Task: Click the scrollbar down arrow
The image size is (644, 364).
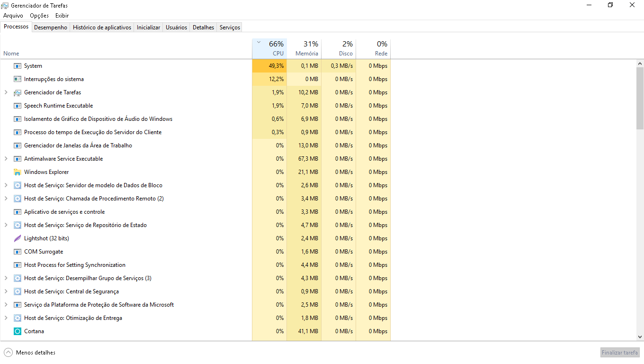Action: [640, 337]
